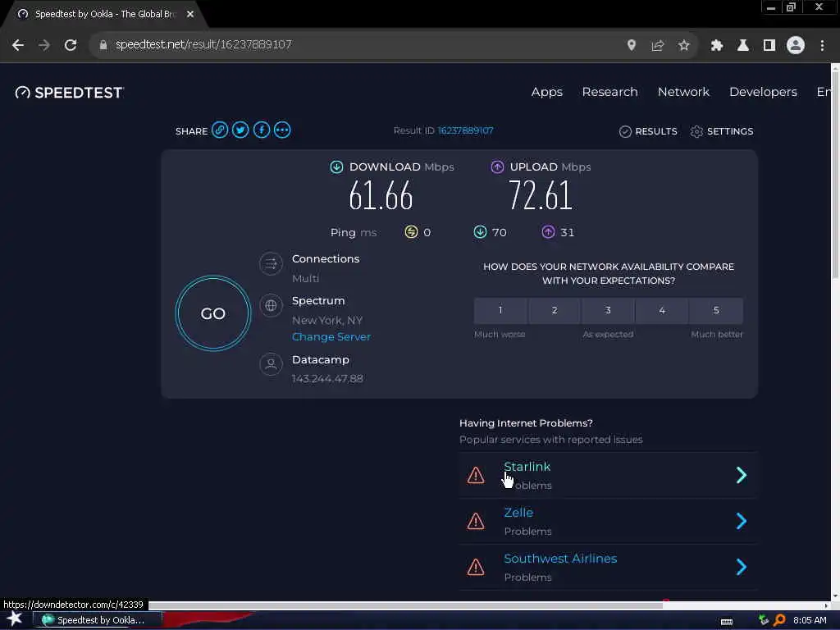Rate network availability 4
840x630 pixels.
662,310
